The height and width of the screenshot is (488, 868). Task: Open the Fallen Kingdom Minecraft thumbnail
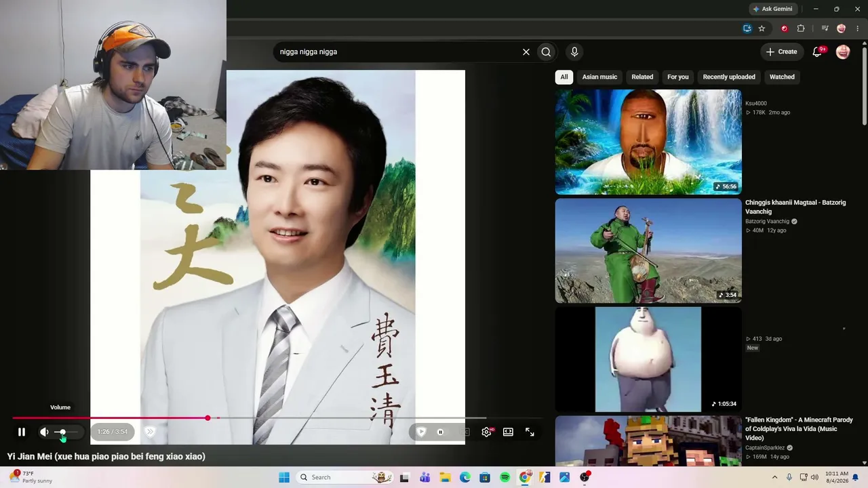pyautogui.click(x=648, y=441)
